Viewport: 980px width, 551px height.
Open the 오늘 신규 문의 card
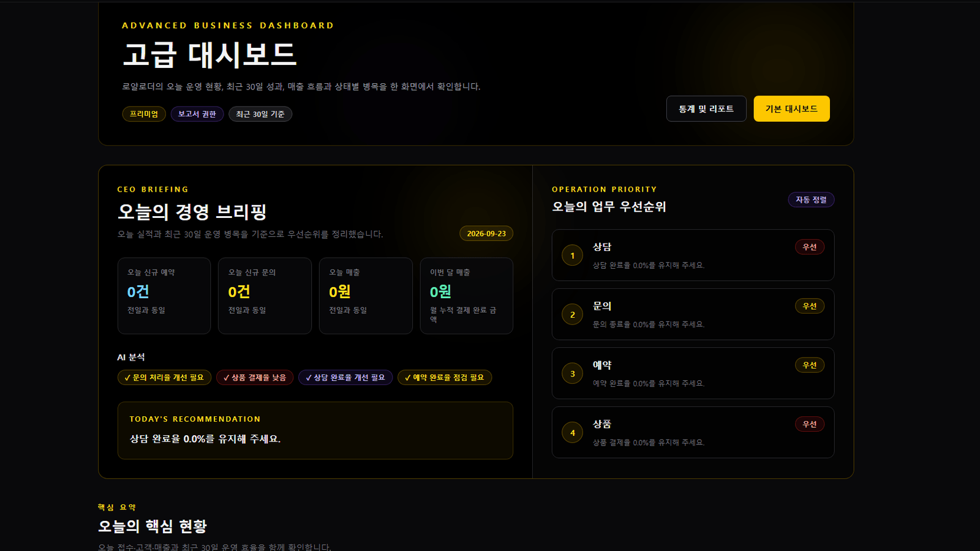265,296
